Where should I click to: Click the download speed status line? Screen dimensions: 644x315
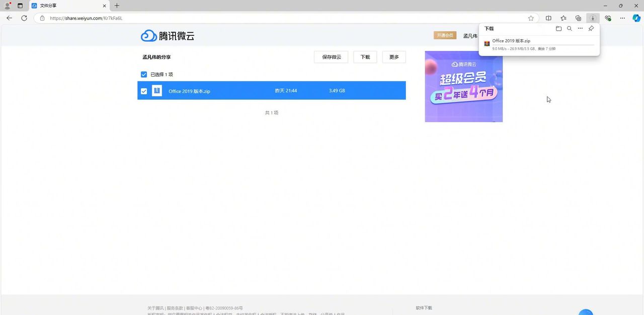(524, 49)
